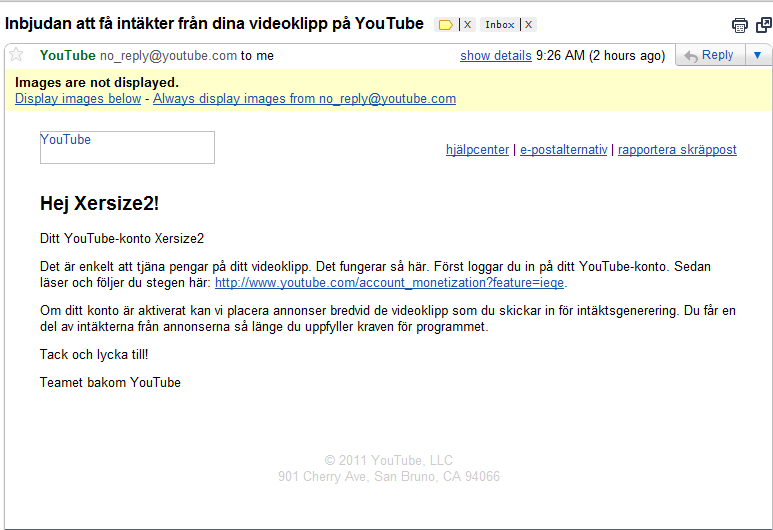This screenshot has height=530, width=773.
Task: Star this YouTube email
Action: pyautogui.click(x=16, y=54)
